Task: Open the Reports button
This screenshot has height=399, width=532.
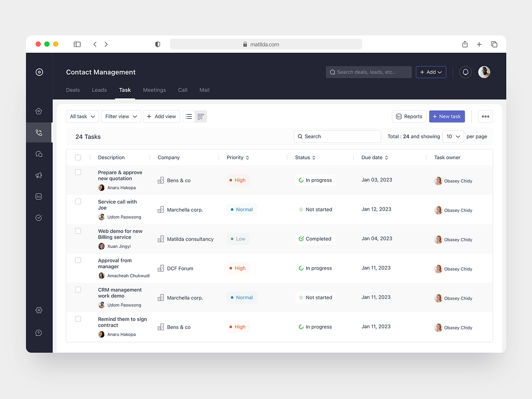Action: point(409,116)
